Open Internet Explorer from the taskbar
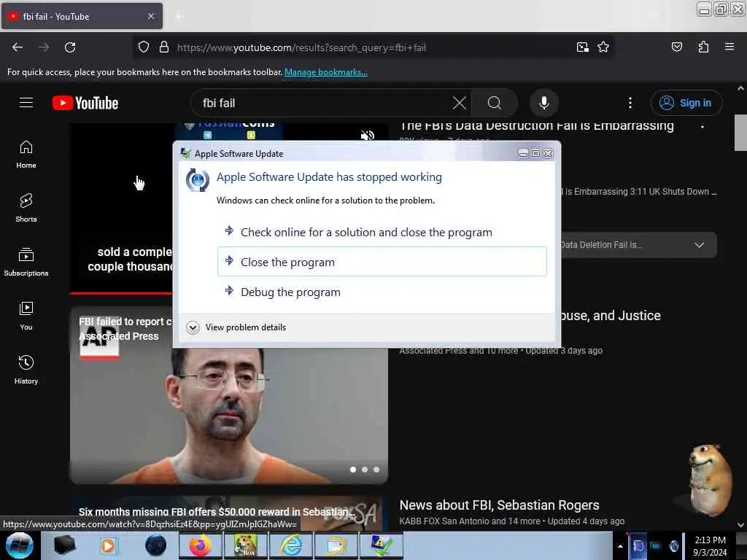The height and width of the screenshot is (560, 747). click(291, 545)
